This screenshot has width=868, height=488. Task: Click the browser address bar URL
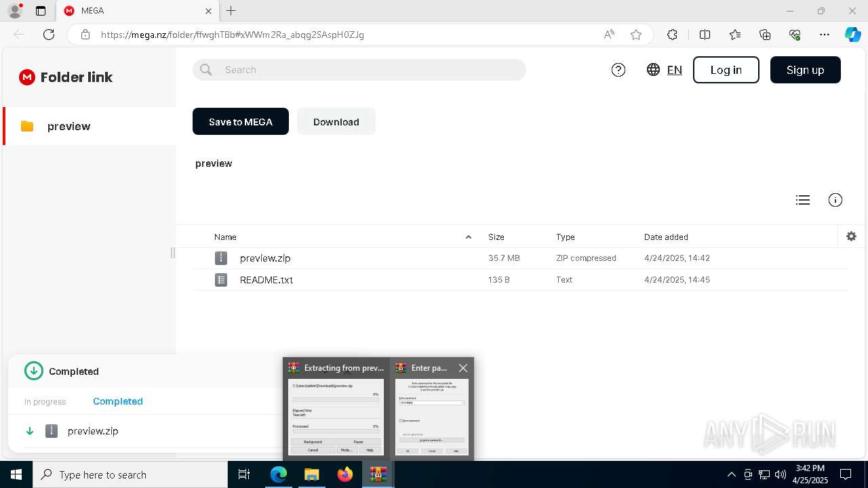(x=233, y=35)
